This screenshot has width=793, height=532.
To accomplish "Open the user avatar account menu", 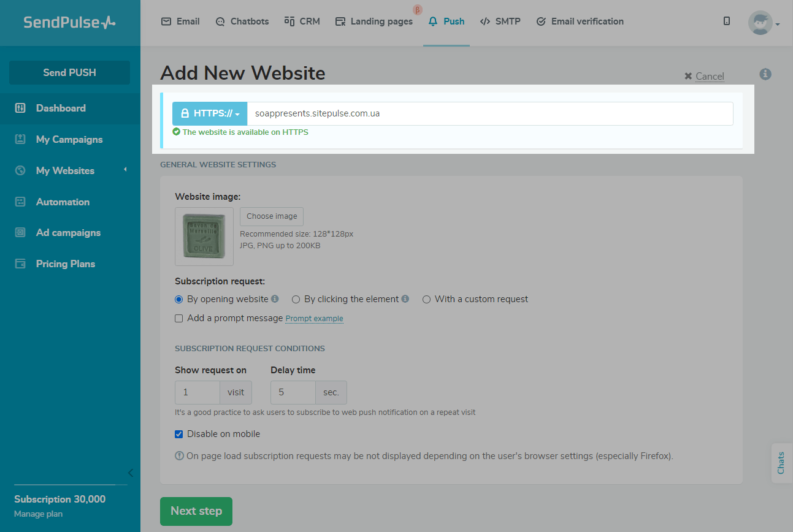I will (763, 23).
